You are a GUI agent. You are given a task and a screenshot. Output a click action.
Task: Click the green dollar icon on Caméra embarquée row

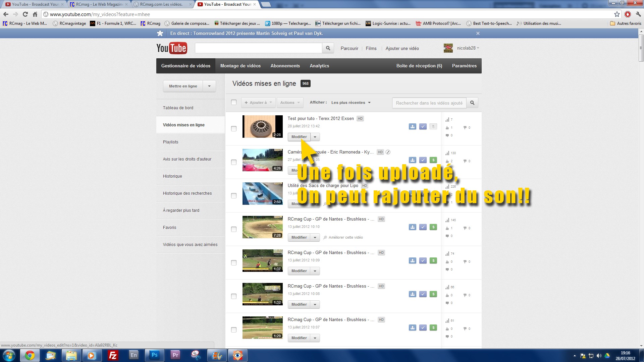[x=433, y=160]
